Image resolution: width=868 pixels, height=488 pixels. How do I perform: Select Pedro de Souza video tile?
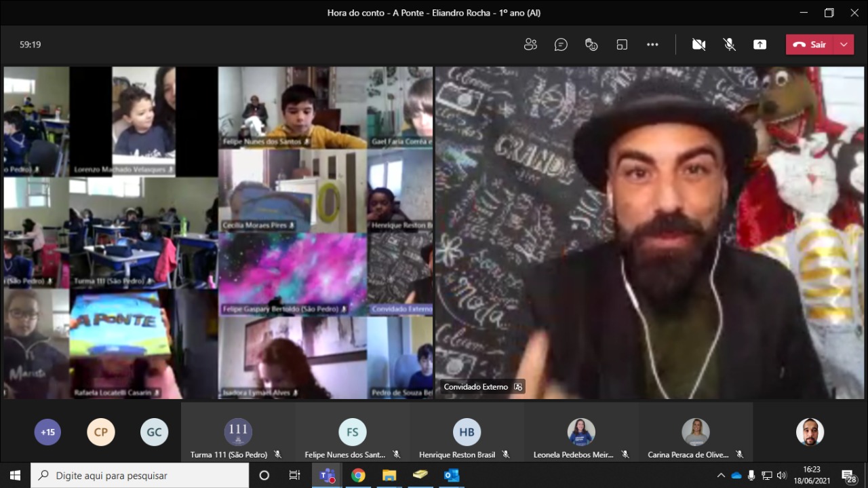(401, 358)
